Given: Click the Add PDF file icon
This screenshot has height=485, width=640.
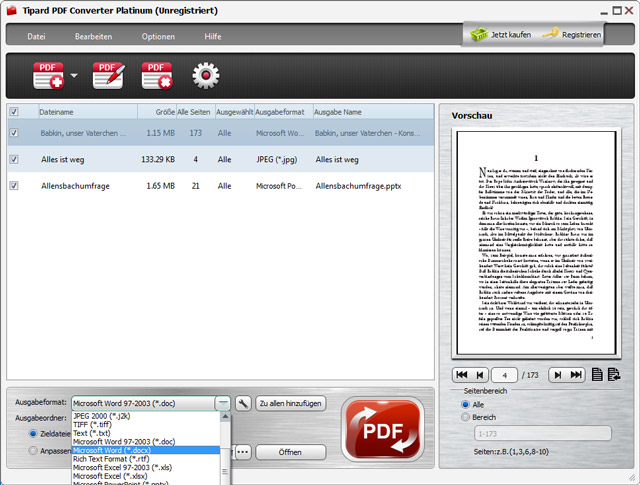Looking at the screenshot, I should click(x=48, y=76).
